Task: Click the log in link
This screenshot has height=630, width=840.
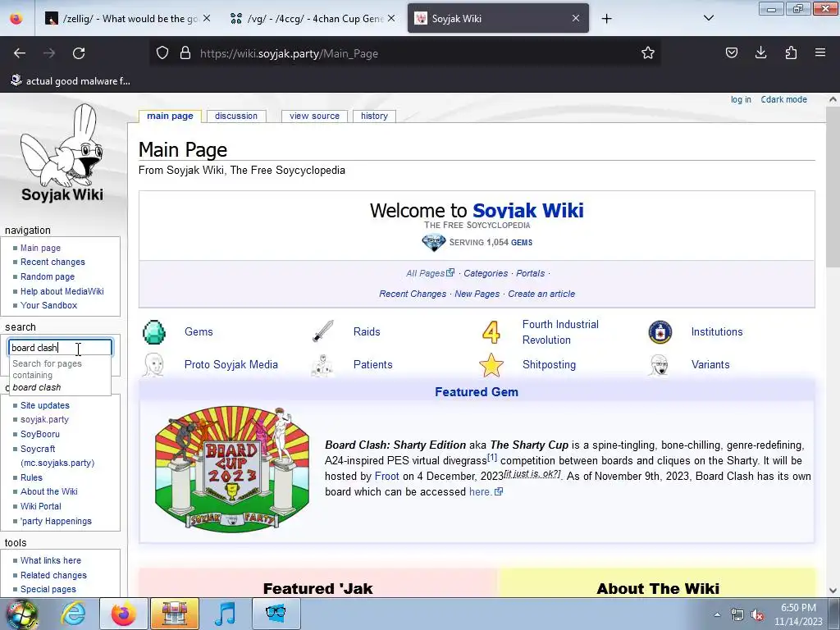Action: point(741,99)
